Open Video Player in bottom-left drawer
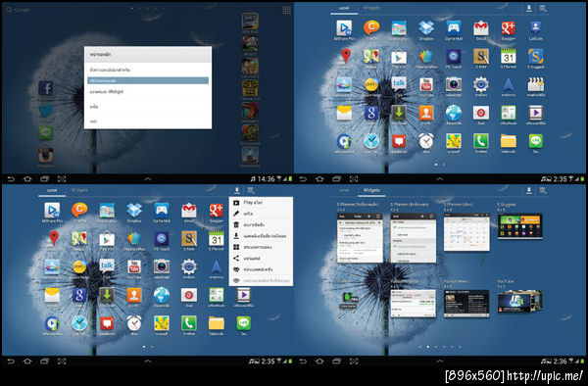 [x=244, y=295]
